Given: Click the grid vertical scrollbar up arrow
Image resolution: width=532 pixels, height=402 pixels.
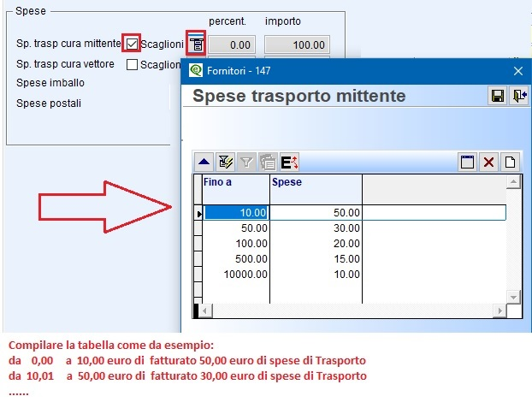Looking at the screenshot, I should coord(513,182).
